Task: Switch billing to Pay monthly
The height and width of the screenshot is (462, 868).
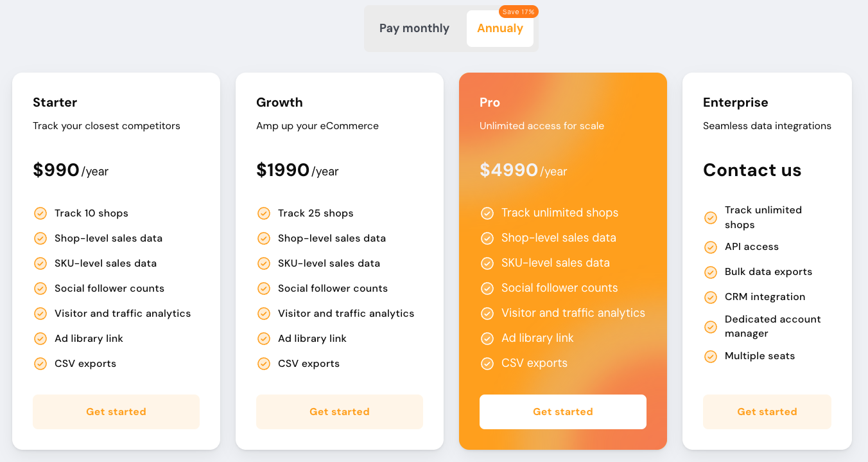Action: 414,28
